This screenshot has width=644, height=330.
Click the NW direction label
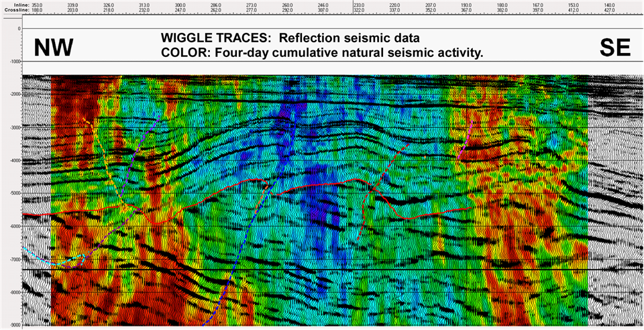pos(53,48)
